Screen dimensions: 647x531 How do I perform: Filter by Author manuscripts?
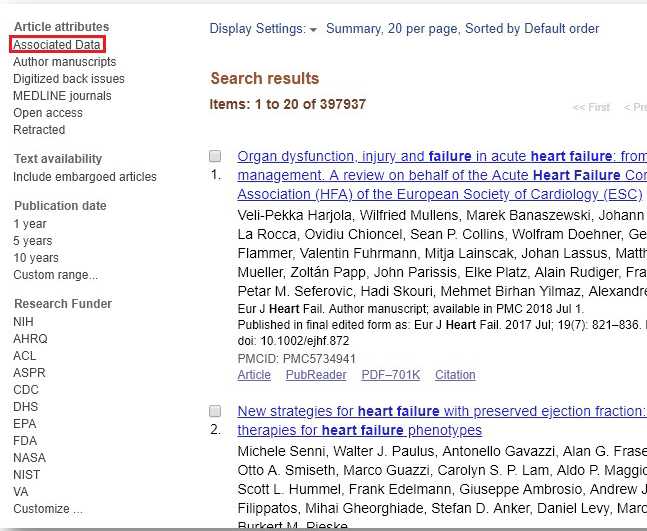(64, 62)
